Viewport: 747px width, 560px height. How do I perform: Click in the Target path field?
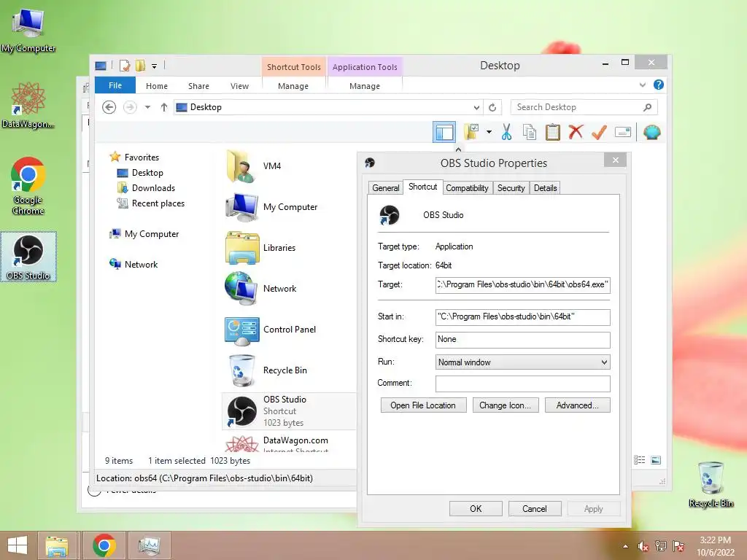(x=522, y=285)
